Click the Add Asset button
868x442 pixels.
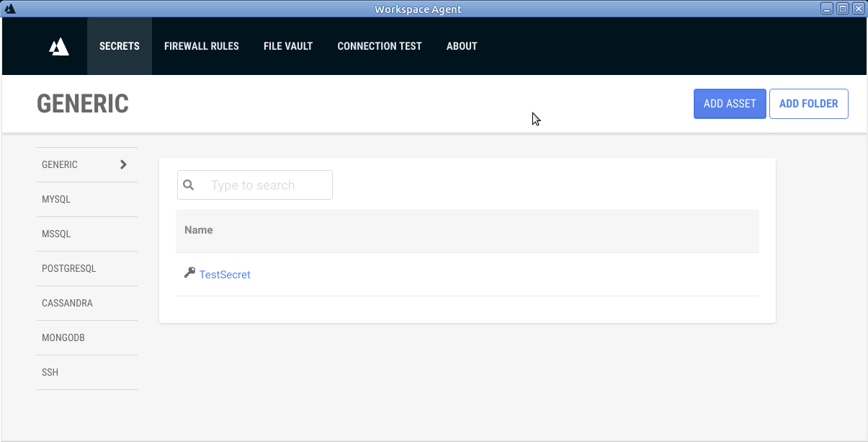[x=730, y=104]
